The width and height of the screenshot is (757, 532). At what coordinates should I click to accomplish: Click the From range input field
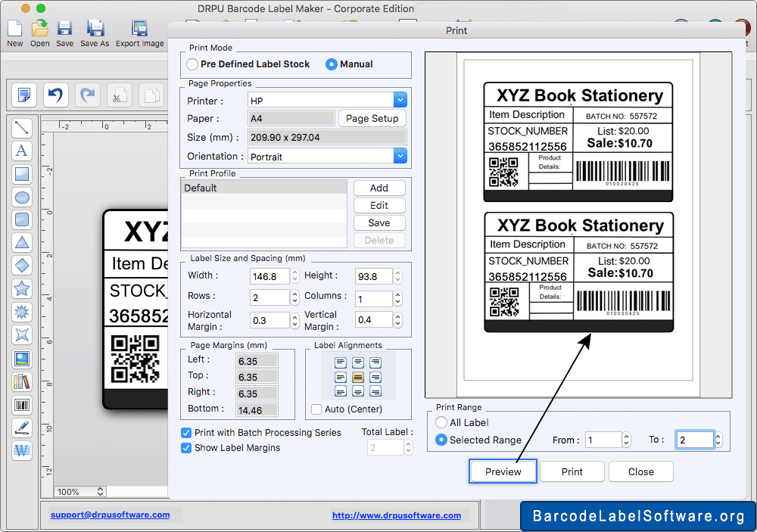(603, 440)
